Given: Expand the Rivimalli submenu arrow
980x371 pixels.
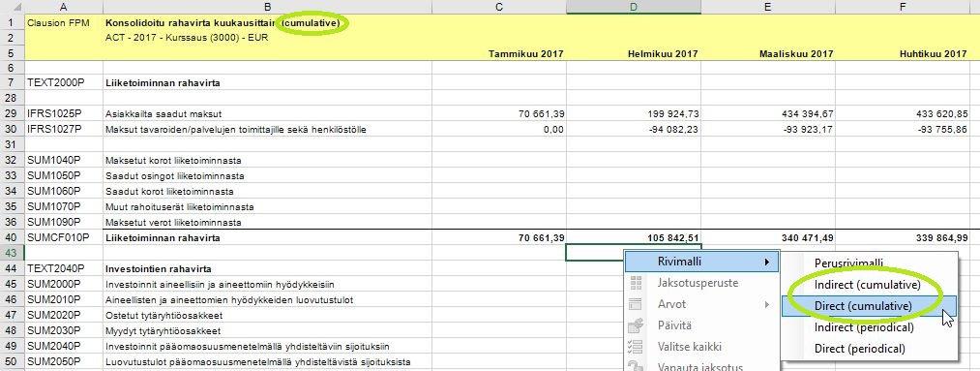Looking at the screenshot, I should (x=767, y=262).
